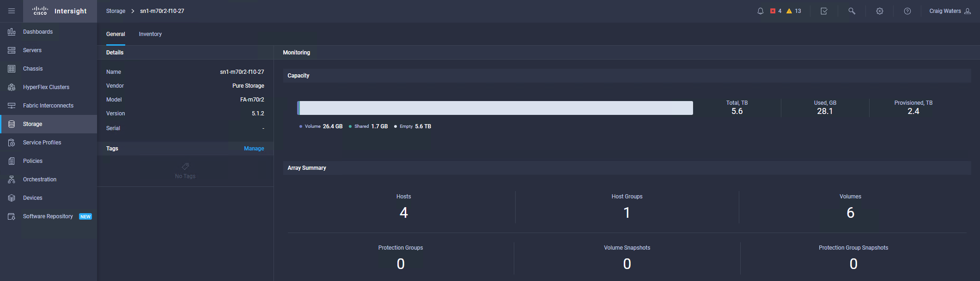This screenshot has height=281, width=980.
Task: Open the Software Repository section
Action: (x=48, y=216)
